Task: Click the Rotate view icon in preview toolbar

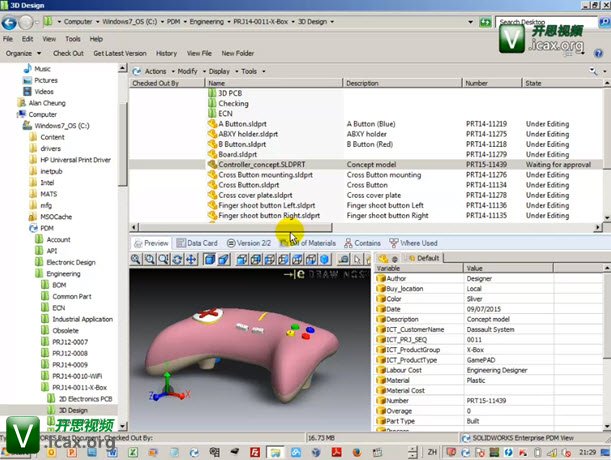Action: [174, 259]
